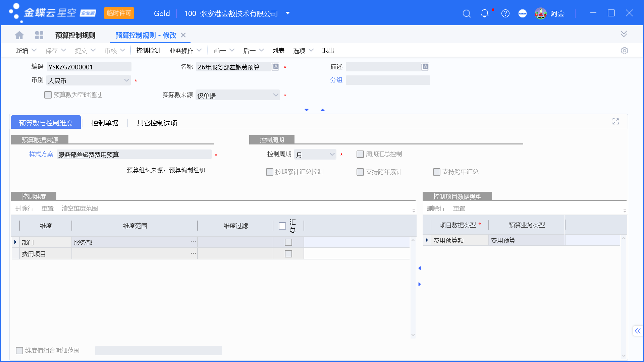Toggle 周期汇总控制 checkbox

[x=360, y=154]
